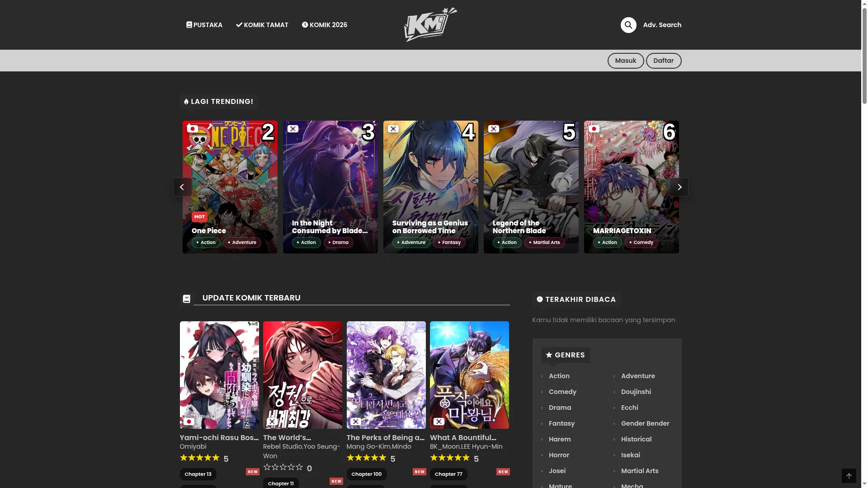Click the 'Omiyabi' author text
This screenshot has width=868, height=488.
click(193, 446)
